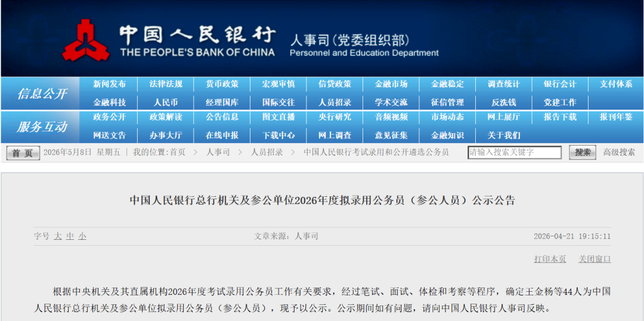
Task: Open the 法律法规 menu item
Action: 166,84
